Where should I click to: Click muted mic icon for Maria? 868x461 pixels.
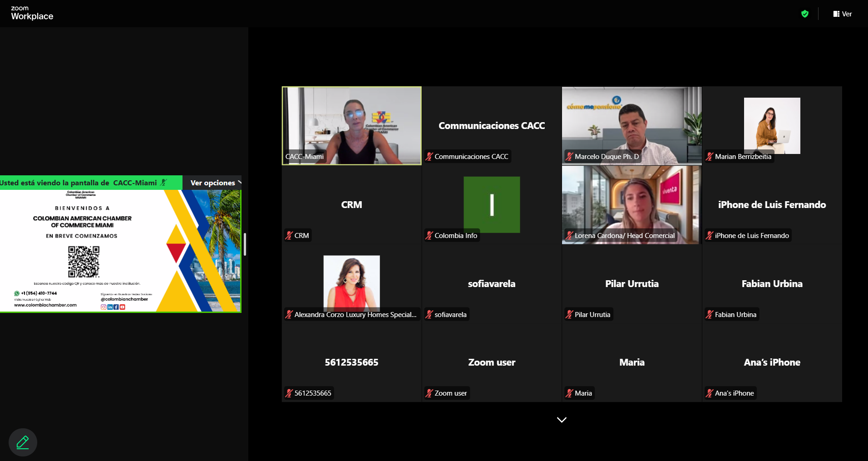(x=569, y=393)
